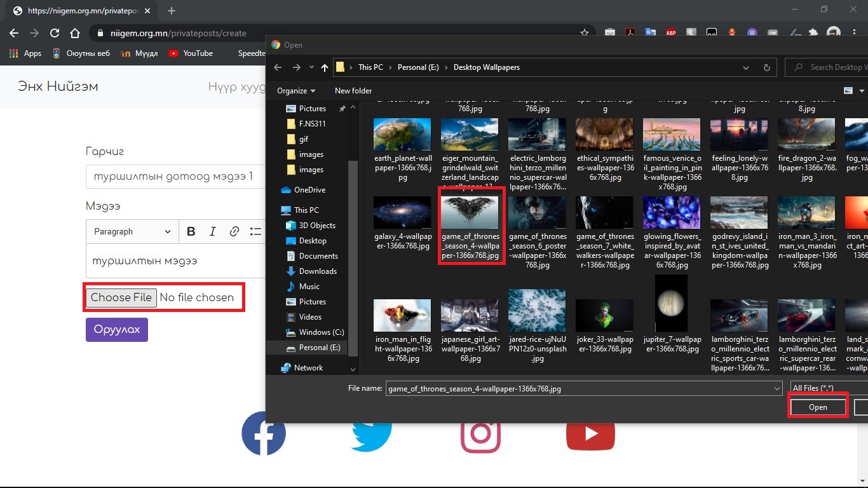Toggle bold formatting in editor
The width and height of the screenshot is (868, 488).
[x=191, y=232]
